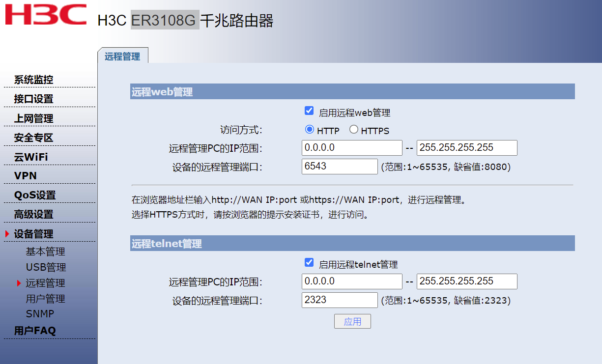Select the HTTPS access method radio
Viewport: 602px width, 364px height.
[x=354, y=130]
